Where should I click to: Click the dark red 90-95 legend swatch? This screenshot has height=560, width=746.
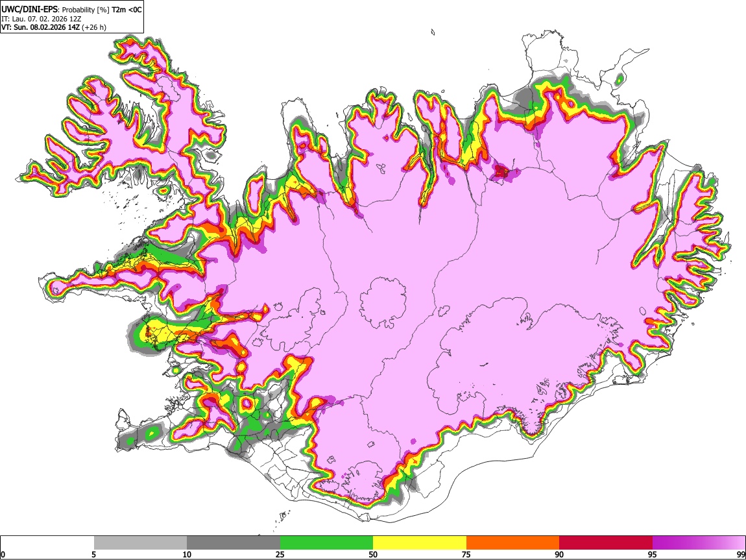(606, 542)
